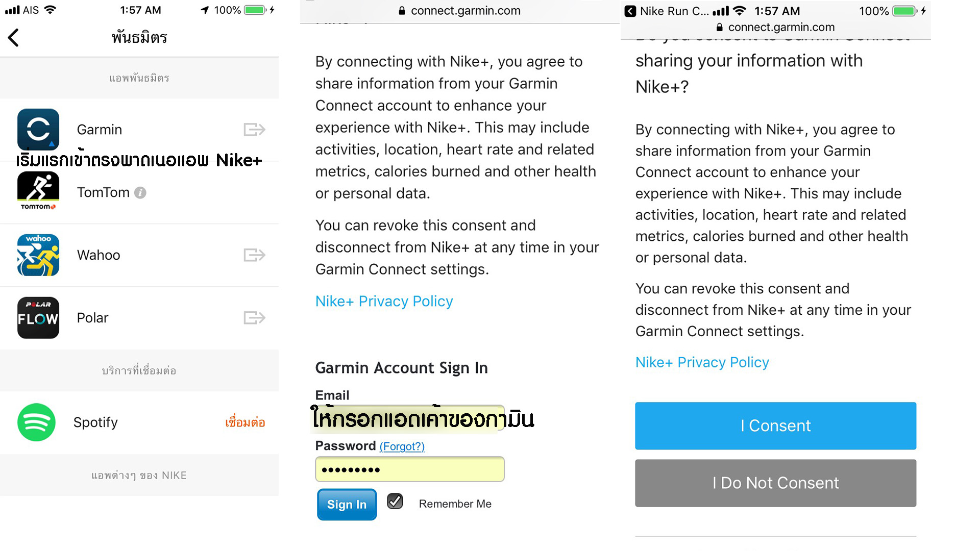Toggle the Remember Me checkbox
Screen dimensions: 980x551
pyautogui.click(x=395, y=502)
